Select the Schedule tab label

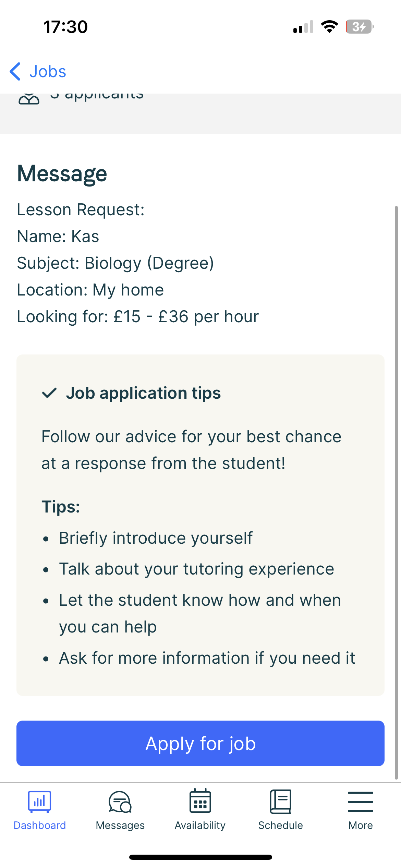(281, 825)
